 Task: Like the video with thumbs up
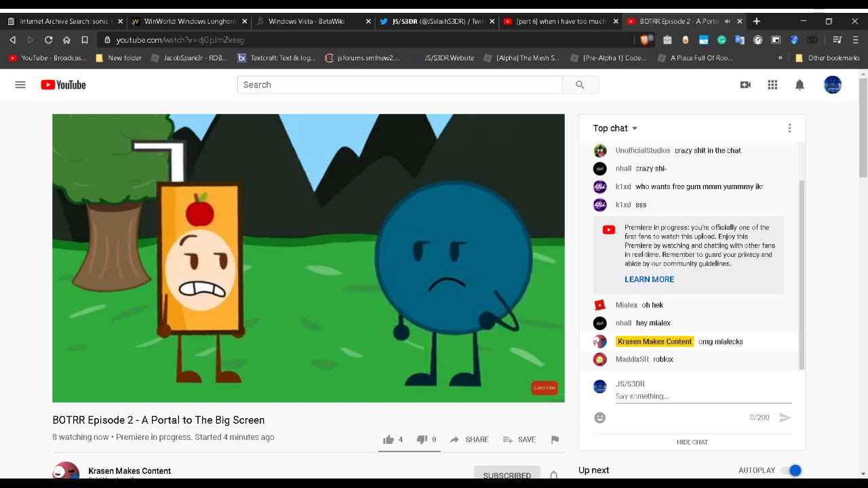click(x=388, y=439)
